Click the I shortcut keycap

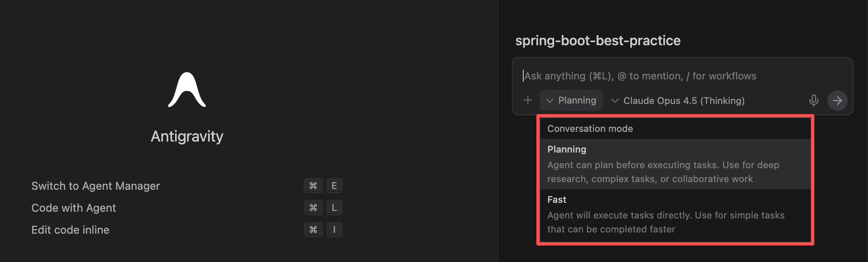[x=334, y=230]
